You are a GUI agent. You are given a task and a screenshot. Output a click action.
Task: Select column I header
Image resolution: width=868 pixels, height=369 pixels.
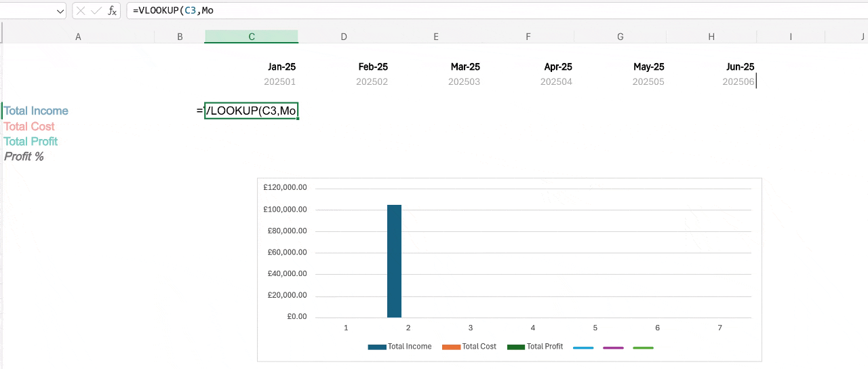tap(791, 37)
